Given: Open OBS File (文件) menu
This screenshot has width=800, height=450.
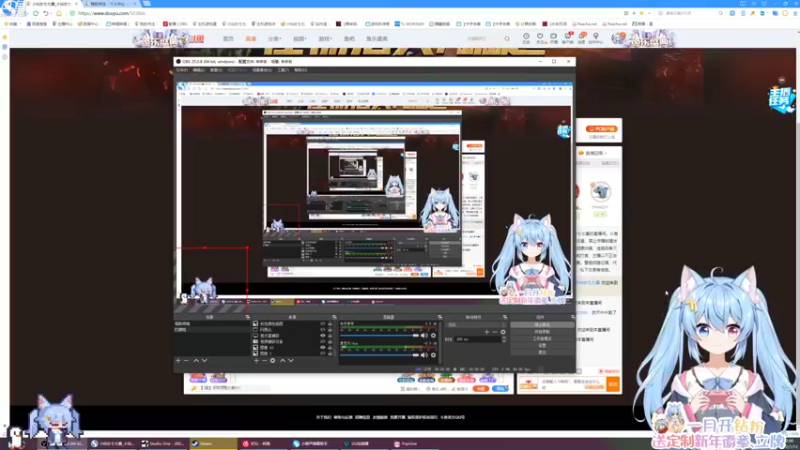Looking at the screenshot, I should pyautogui.click(x=182, y=70).
